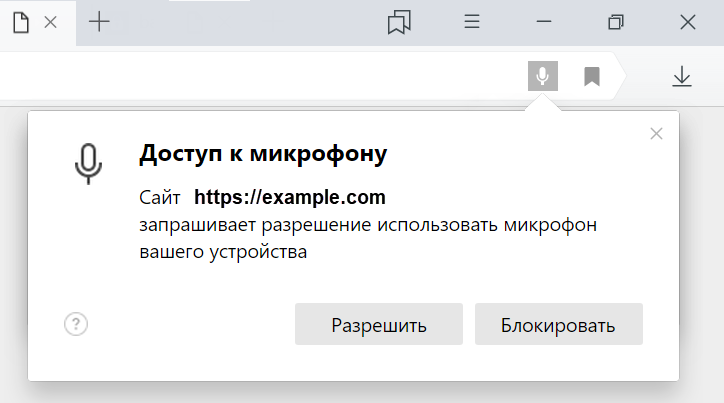The image size is (724, 403).
Task: Allow microphone access with Разрешить
Action: coord(379,324)
